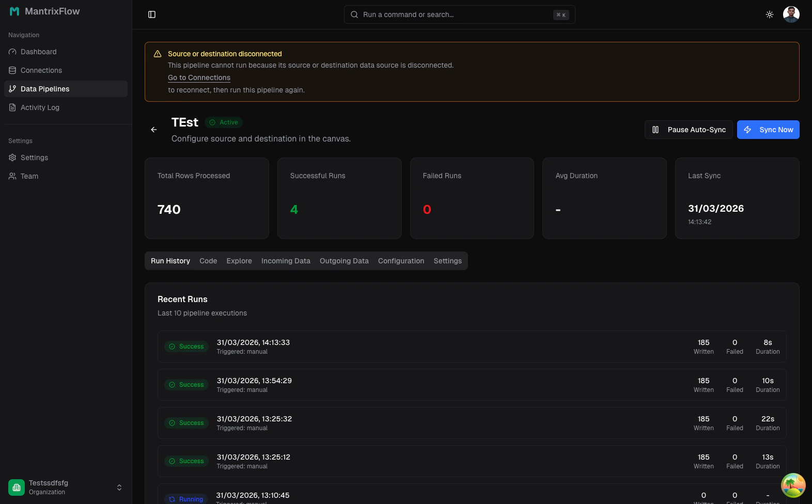Click run timestamp 31/03/2026, 14:13:33

[253, 342]
